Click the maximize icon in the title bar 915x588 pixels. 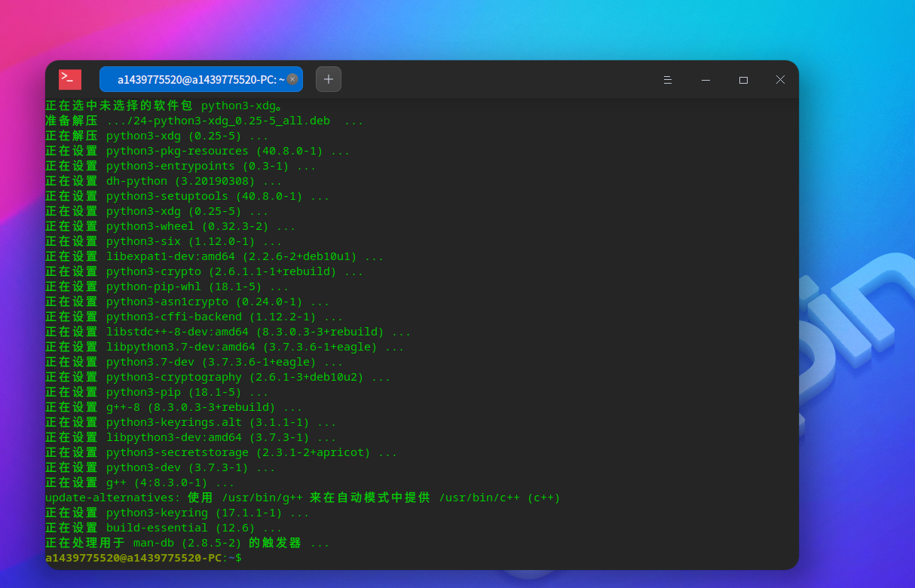[743, 79]
